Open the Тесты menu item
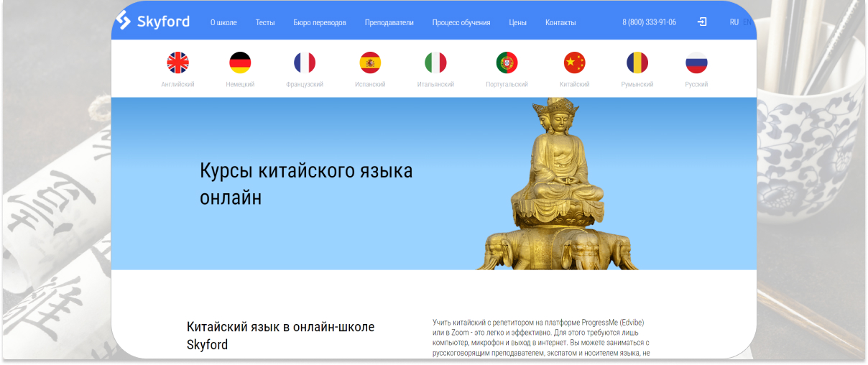This screenshot has height=365, width=868. point(265,23)
